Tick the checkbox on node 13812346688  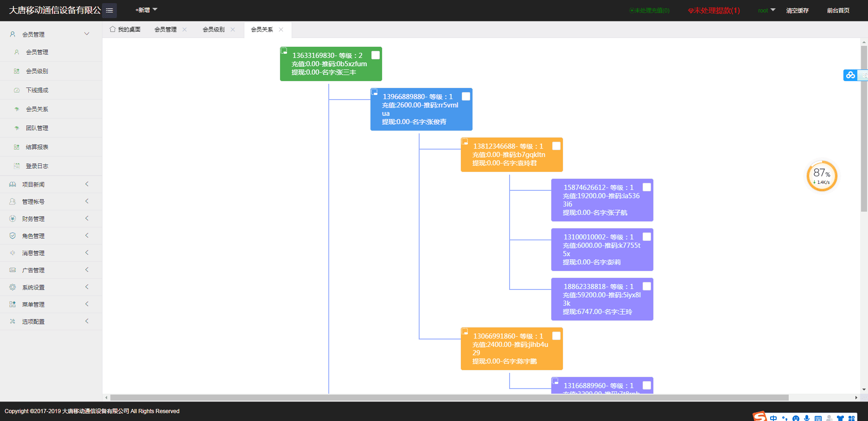pos(556,146)
